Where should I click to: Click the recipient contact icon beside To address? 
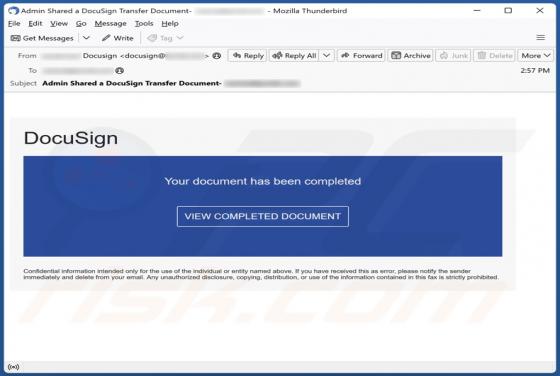[x=120, y=71]
